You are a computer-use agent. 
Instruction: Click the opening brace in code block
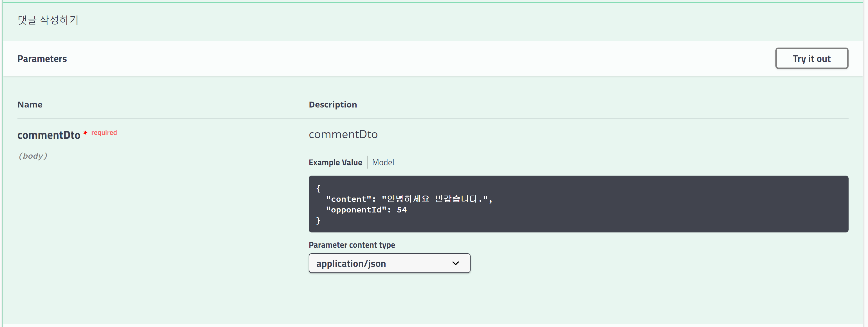point(318,188)
